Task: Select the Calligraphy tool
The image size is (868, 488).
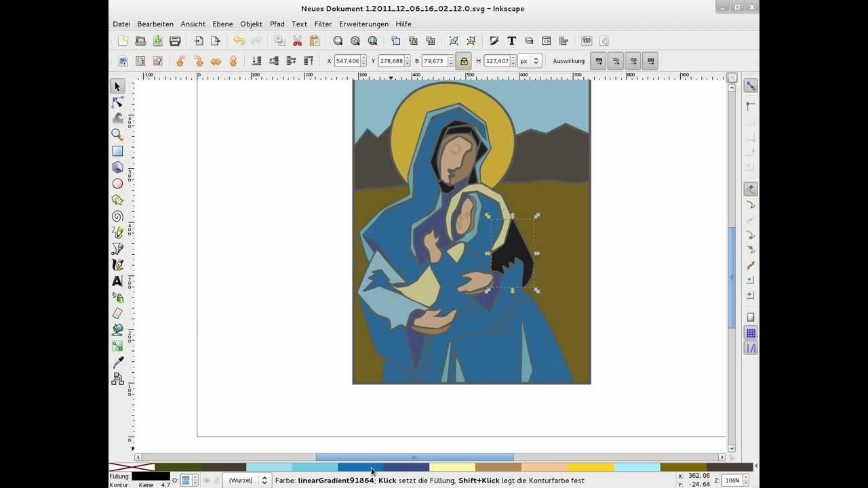Action: click(117, 265)
